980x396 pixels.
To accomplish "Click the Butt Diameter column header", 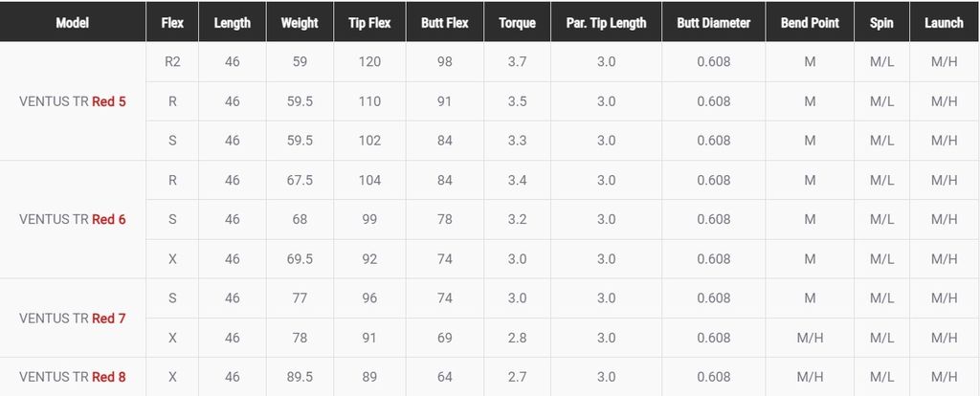I will point(714,23).
